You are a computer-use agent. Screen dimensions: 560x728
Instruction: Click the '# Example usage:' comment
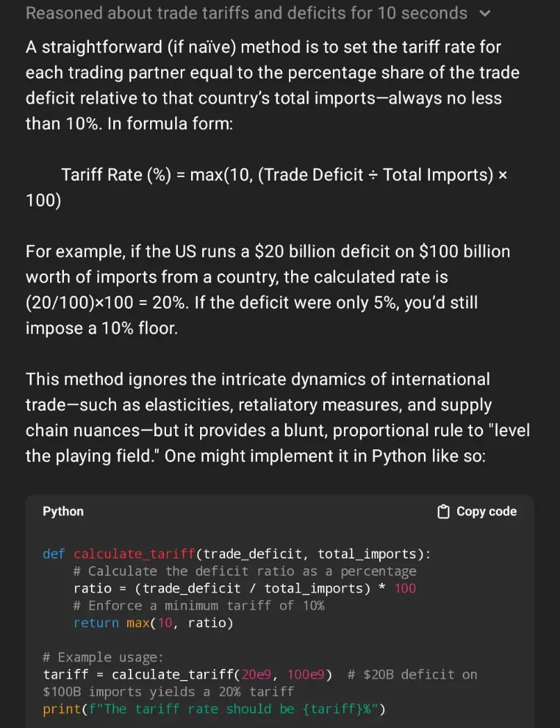[x=103, y=657]
